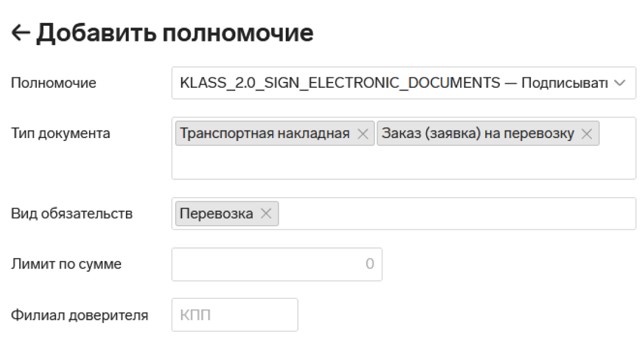Remove the Заказ (заявка) на перевозку tag

(587, 134)
